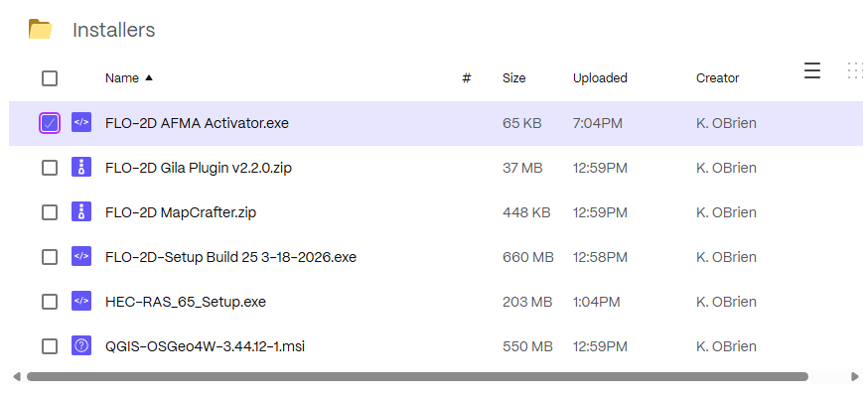Toggle the select-all checkbox in header
868x393 pixels.
50,78
